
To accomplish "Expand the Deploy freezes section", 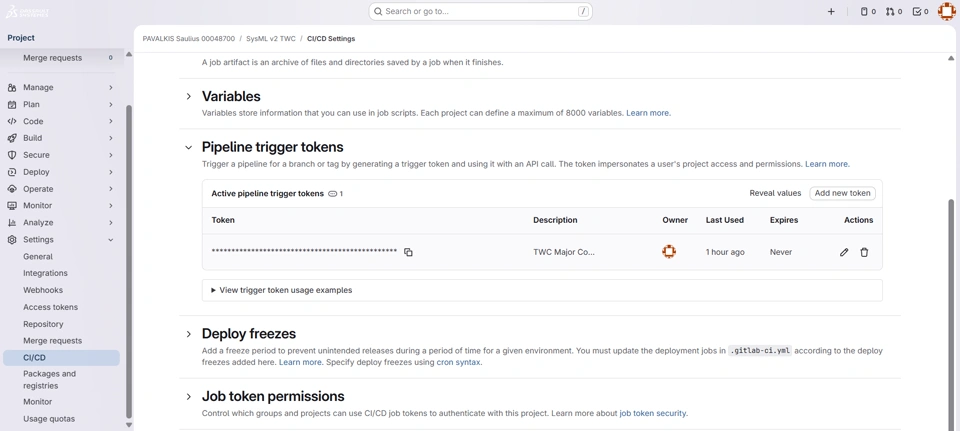I will pos(189,334).
